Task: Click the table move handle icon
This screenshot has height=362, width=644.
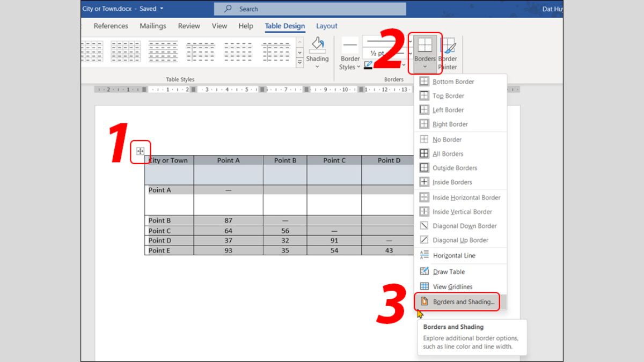Action: tap(140, 151)
